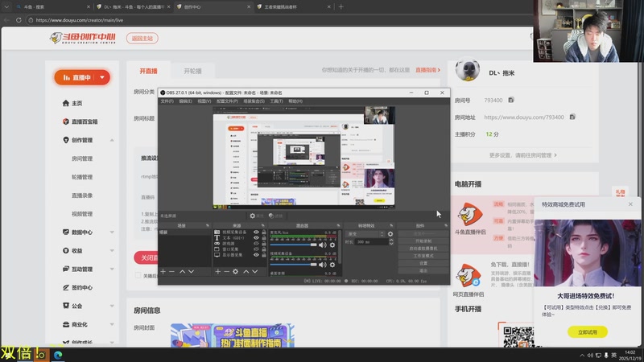Toggle lock on 文本 (GDI+) source
The image size is (644, 362).
click(264, 237)
